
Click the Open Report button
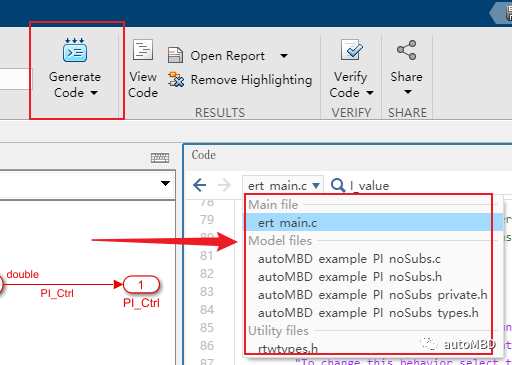coord(227,56)
